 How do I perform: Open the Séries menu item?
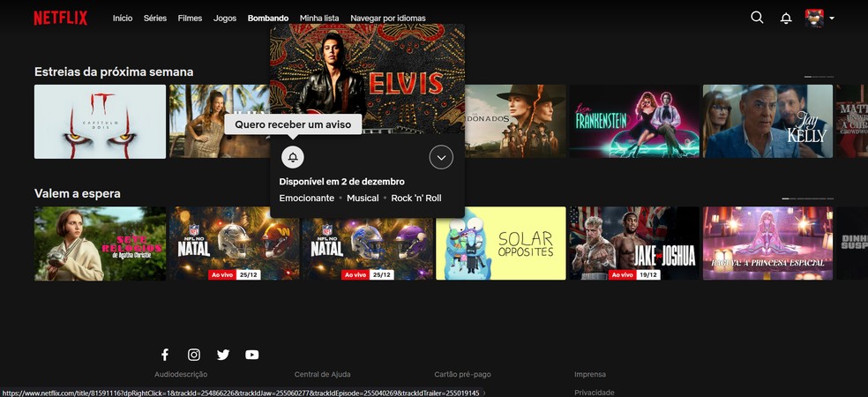coord(155,19)
